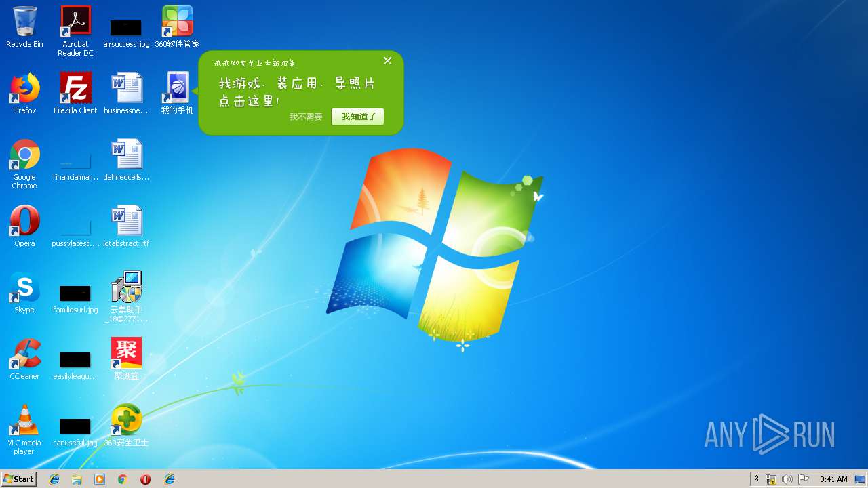Viewport: 868px width, 488px height.
Task: Open the Start menu
Action: pos(18,479)
